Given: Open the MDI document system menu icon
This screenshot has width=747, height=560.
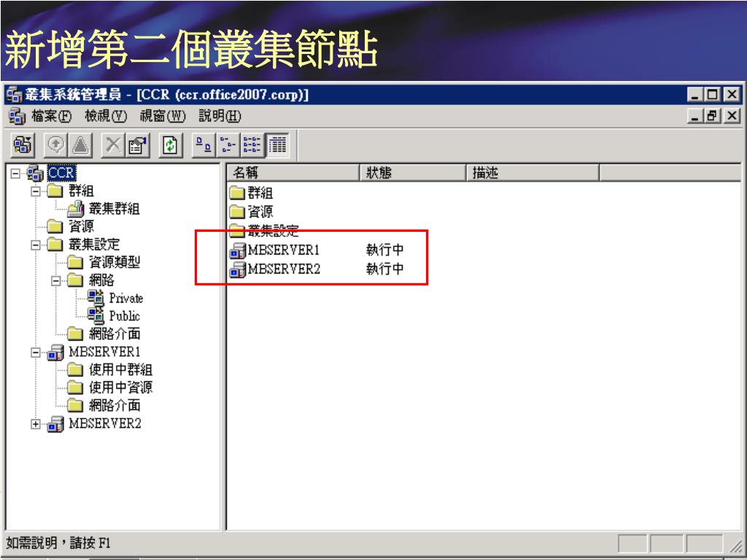Looking at the screenshot, I should pyautogui.click(x=17, y=116).
